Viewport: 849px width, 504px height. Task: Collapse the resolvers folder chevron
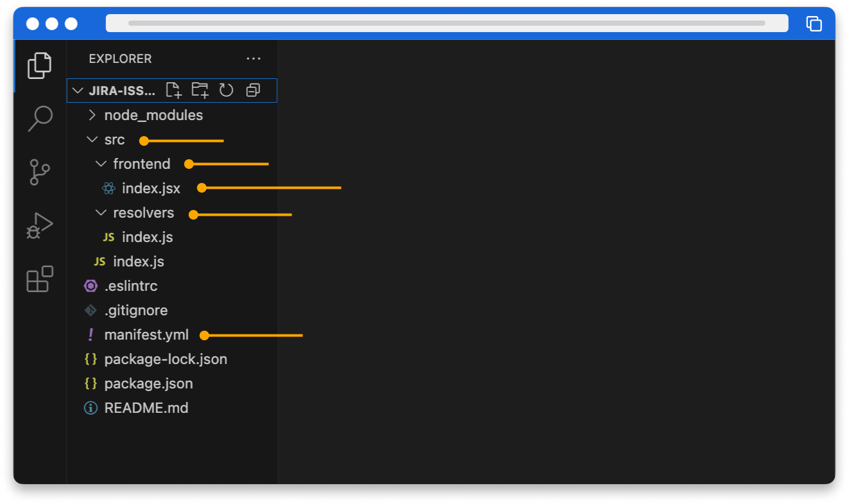101,213
